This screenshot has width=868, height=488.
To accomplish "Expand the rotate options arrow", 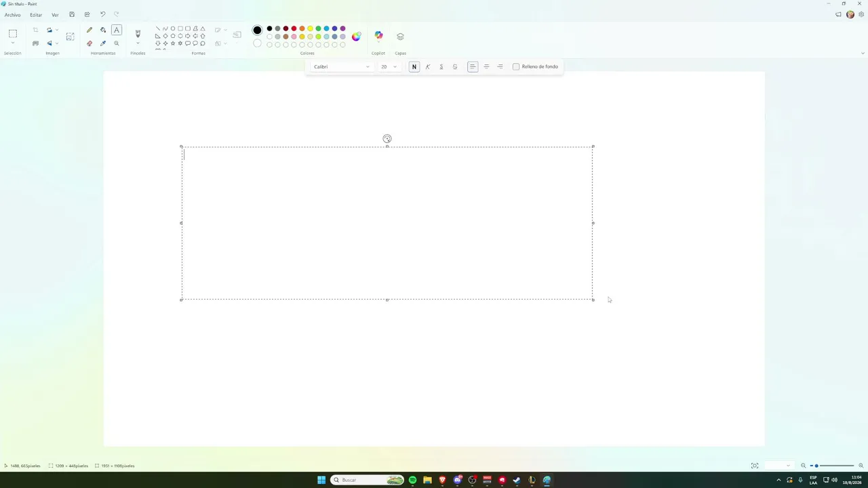I will [x=56, y=30].
